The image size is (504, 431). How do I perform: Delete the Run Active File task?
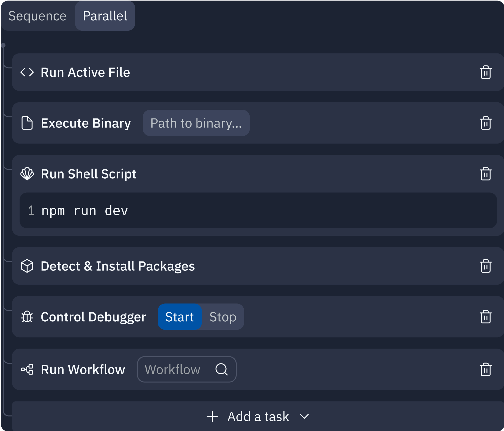[x=485, y=72]
